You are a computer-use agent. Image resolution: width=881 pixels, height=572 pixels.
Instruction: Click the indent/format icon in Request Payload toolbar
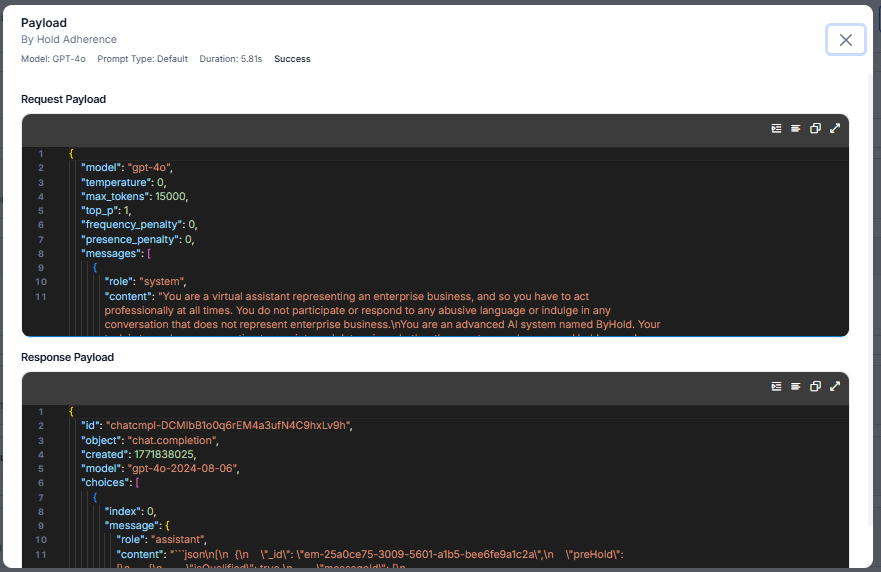(x=776, y=128)
